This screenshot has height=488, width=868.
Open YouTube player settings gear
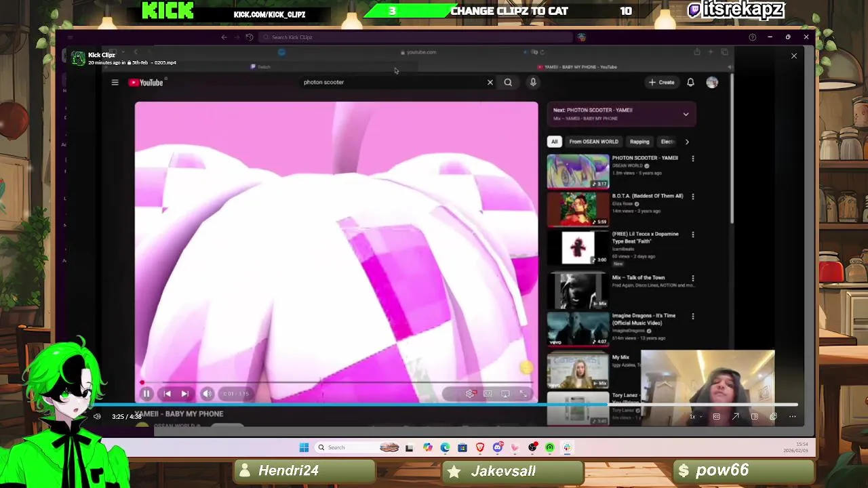(469, 393)
